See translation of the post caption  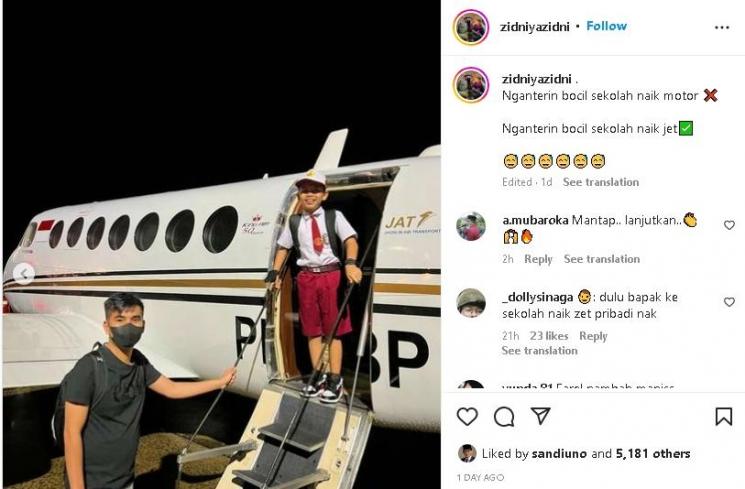(x=601, y=182)
